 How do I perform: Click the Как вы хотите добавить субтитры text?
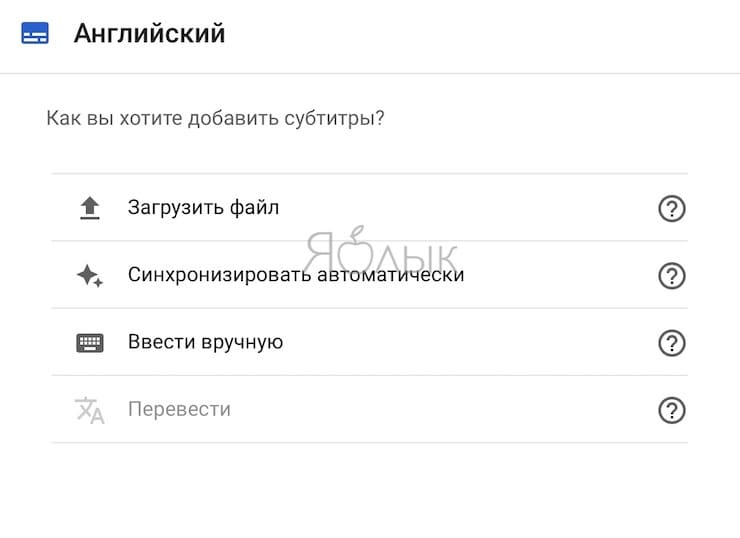[215, 118]
